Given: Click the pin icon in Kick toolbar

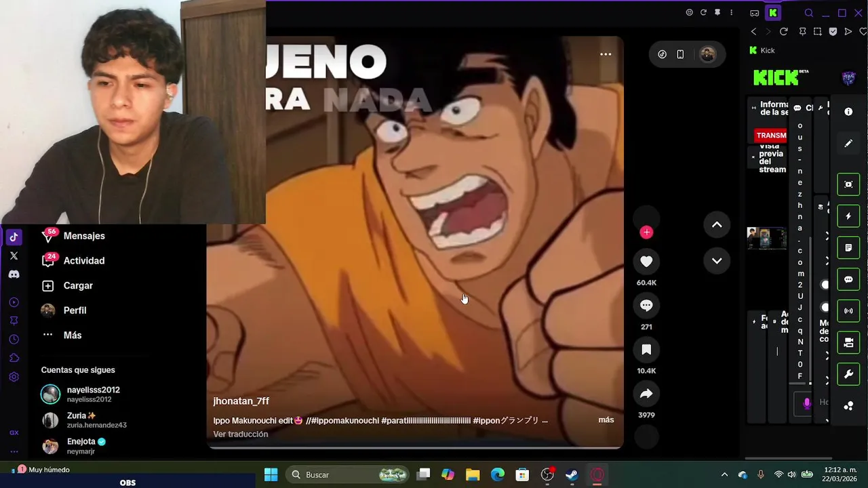Looking at the screenshot, I should click(803, 32).
